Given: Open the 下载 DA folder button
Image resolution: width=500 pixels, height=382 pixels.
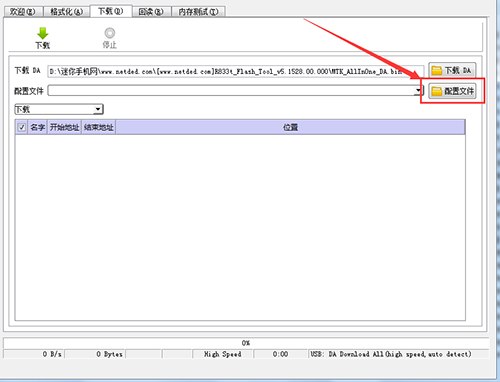Looking at the screenshot, I should point(452,70).
